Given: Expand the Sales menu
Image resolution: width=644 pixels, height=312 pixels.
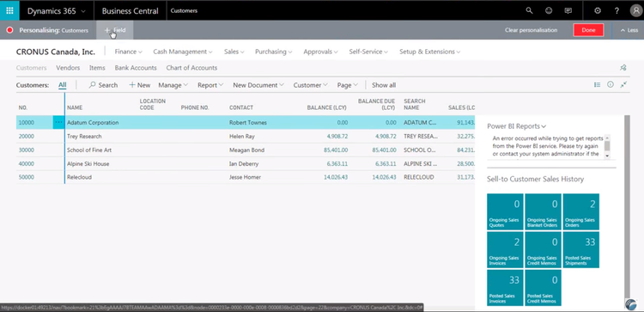Looking at the screenshot, I should coord(234,52).
